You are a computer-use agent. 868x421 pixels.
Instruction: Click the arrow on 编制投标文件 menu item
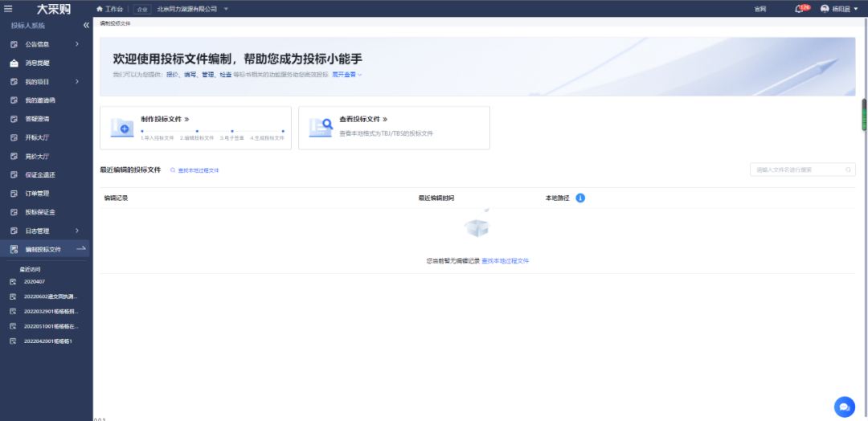[81, 249]
